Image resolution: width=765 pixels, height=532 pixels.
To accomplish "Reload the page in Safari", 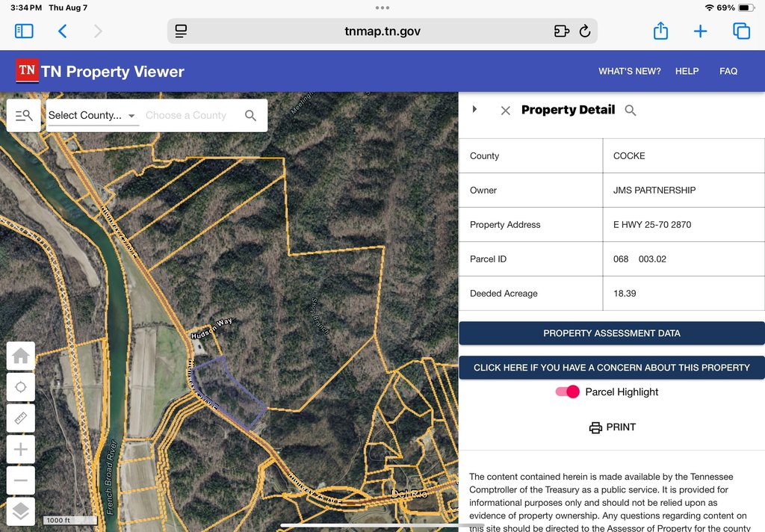I will click(585, 31).
